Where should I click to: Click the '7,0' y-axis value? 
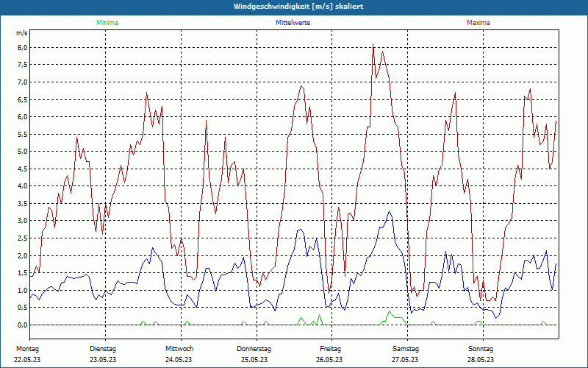[x=23, y=82]
